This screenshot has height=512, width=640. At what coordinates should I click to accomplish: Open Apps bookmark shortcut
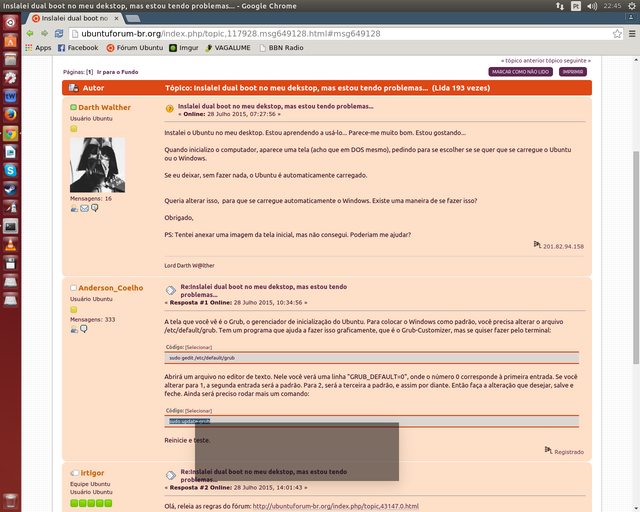click(38, 48)
